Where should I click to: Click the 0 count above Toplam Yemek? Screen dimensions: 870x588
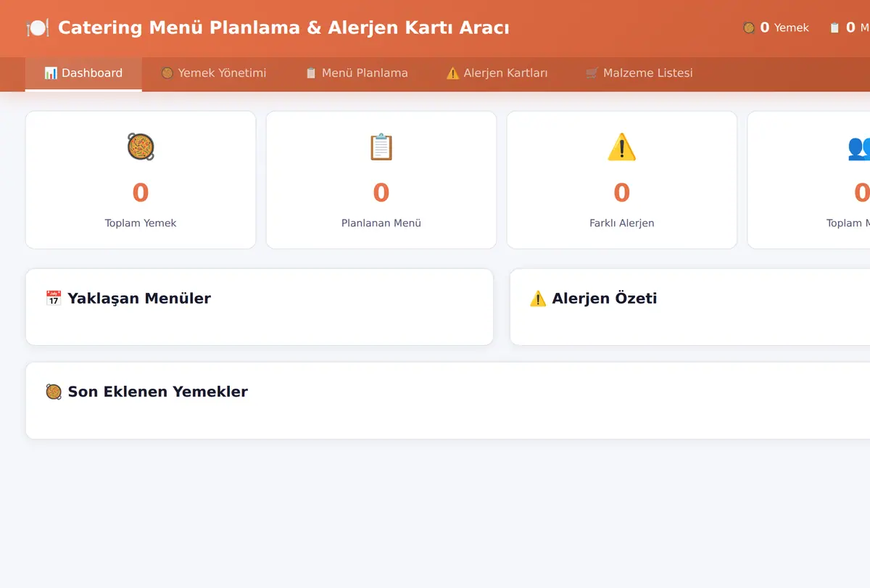click(141, 193)
